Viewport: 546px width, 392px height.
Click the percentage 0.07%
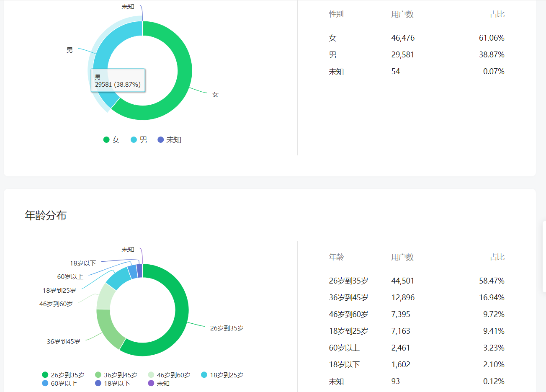494,72
